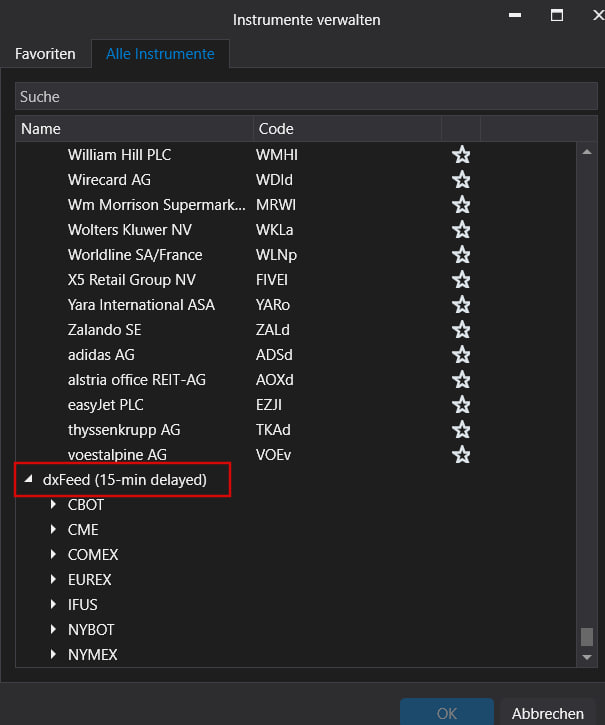The height and width of the screenshot is (725, 605).
Task: Select the X5 Retail Group NV row
Action: tap(296, 280)
